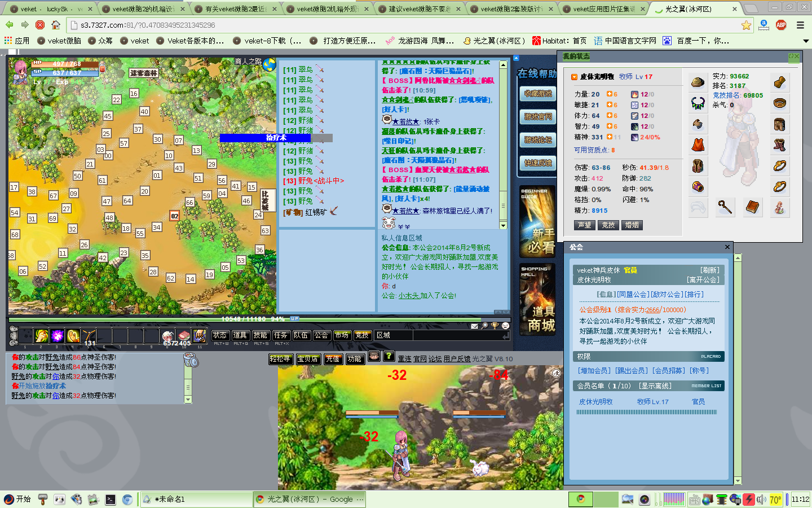Open the 市场 market menu
This screenshot has width=812, height=508.
[342, 335]
